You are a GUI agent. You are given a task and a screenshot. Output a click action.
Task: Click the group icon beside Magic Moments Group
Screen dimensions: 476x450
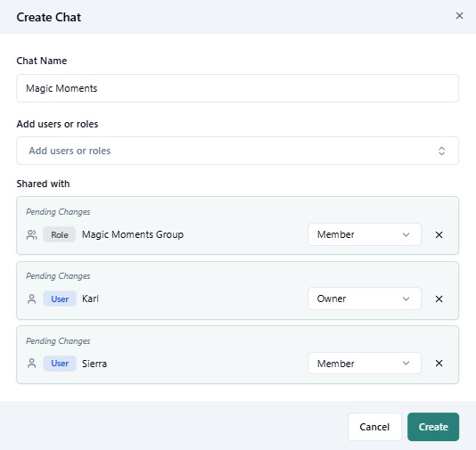point(31,234)
